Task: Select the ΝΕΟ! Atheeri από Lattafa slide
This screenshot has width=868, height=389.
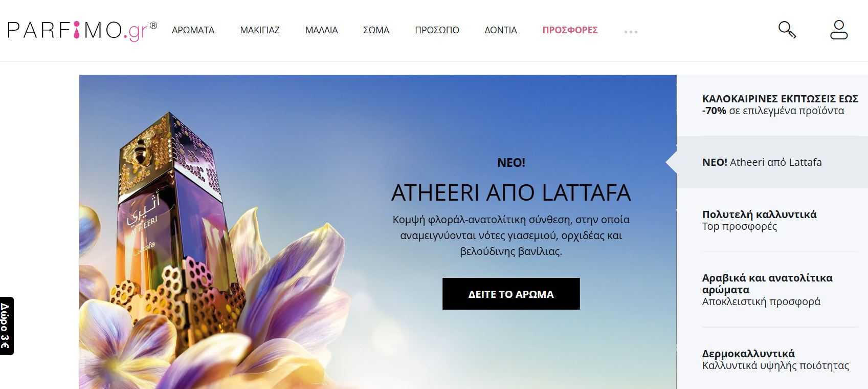Action: click(x=772, y=162)
